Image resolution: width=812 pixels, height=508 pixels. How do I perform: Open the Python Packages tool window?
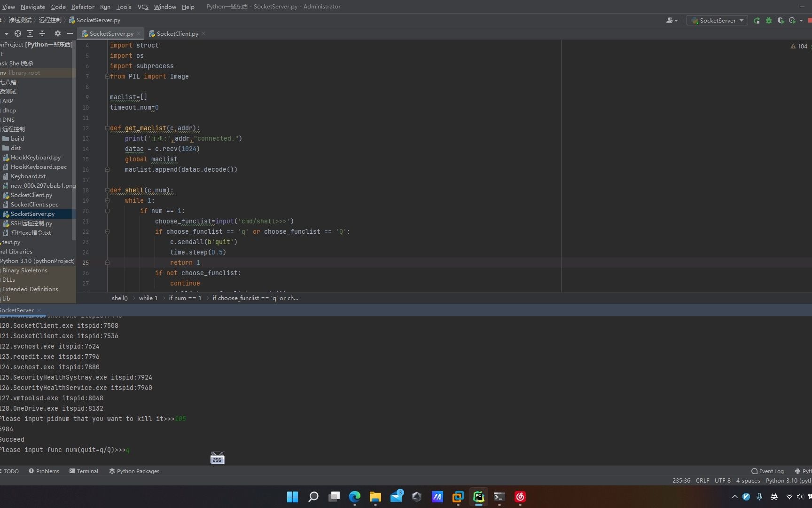point(134,471)
